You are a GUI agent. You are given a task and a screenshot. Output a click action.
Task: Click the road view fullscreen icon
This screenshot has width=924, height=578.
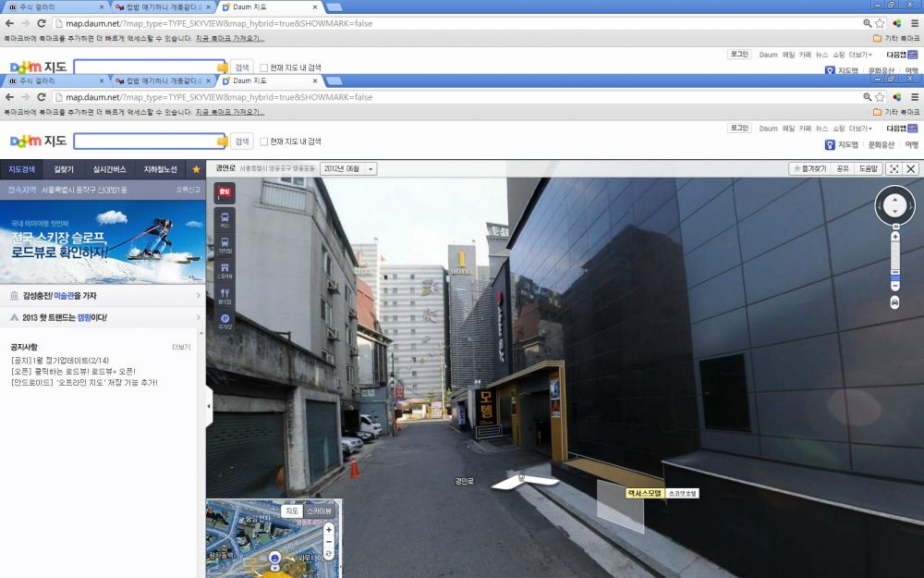(x=894, y=168)
